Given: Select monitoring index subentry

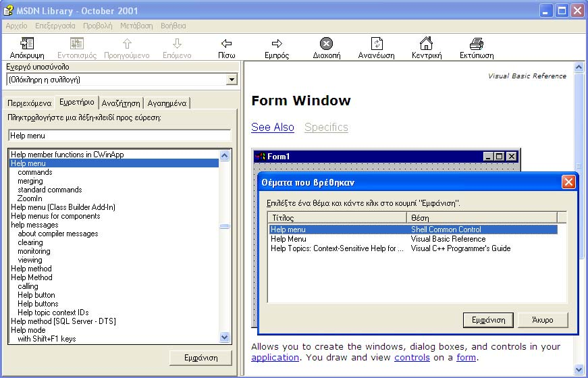Looking at the screenshot, I should 34,251.
